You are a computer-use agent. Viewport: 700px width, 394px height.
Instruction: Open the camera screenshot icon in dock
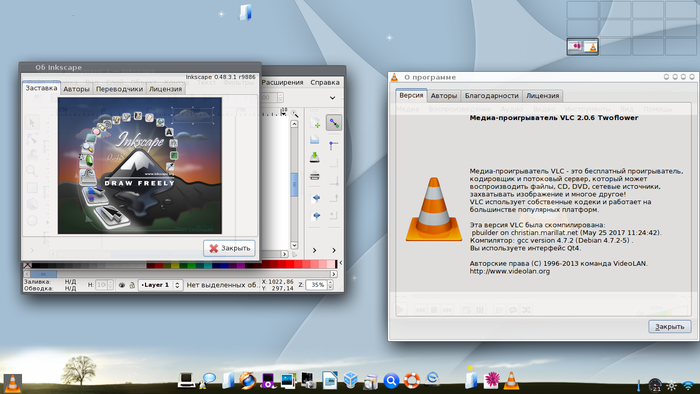pyautogui.click(x=308, y=380)
